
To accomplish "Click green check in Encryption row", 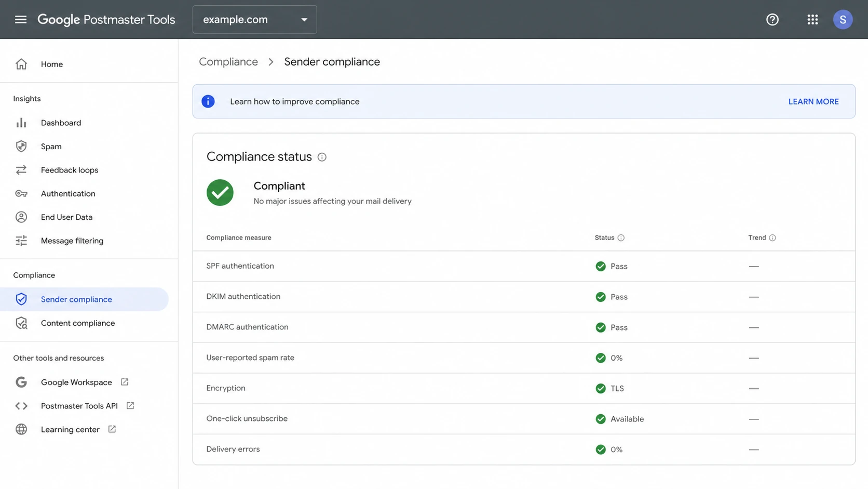I will coord(601,388).
